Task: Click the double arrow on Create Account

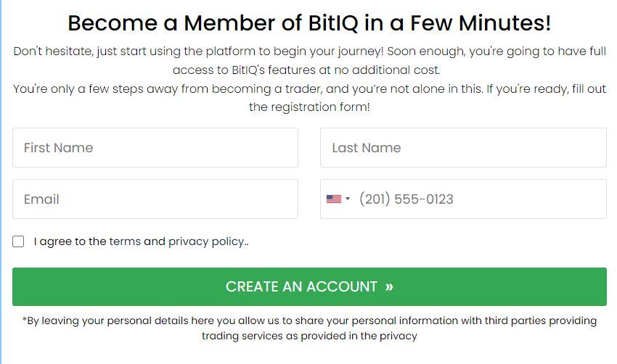Action: [x=389, y=286]
